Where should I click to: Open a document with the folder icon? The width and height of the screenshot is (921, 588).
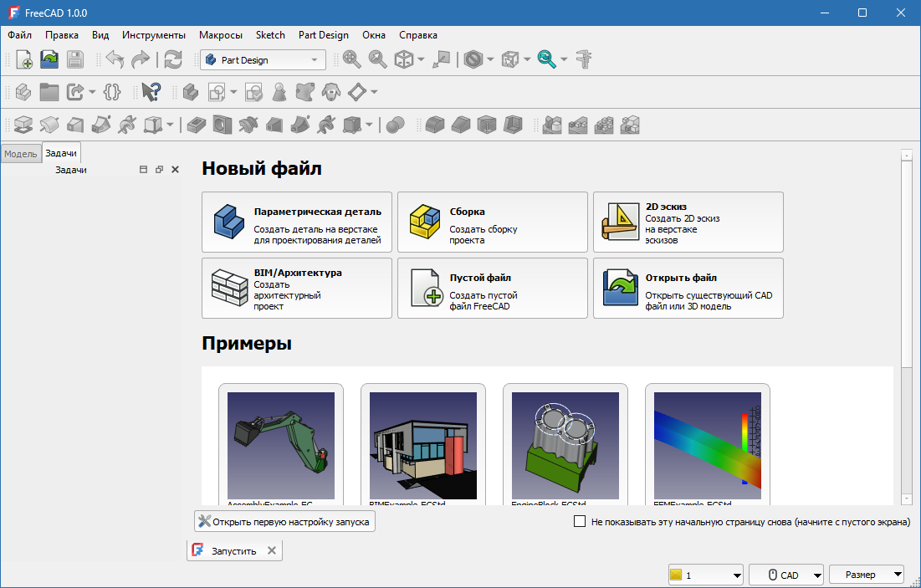(x=49, y=59)
